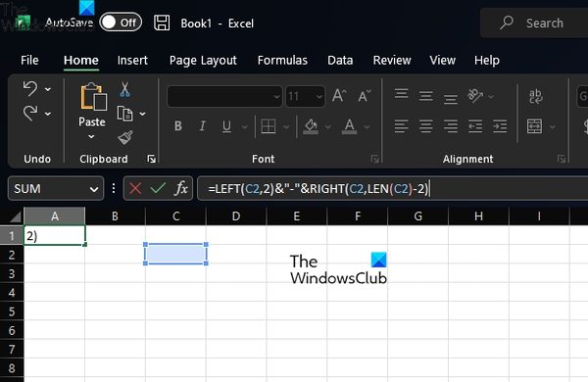588x382 pixels.
Task: Open Insert Function fx dialog
Action: pyautogui.click(x=181, y=188)
